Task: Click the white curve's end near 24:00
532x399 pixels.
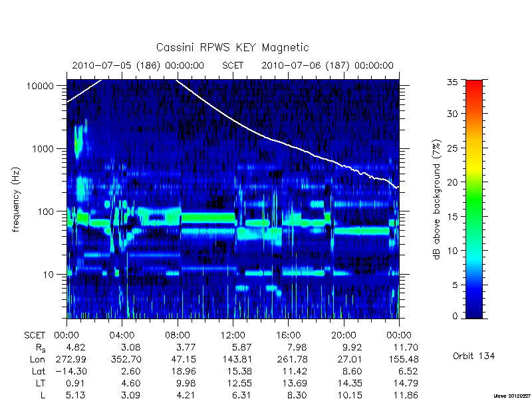Action: tap(397, 187)
